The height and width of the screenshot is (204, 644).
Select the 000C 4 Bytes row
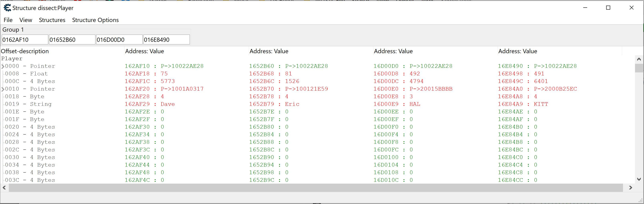coord(30,82)
